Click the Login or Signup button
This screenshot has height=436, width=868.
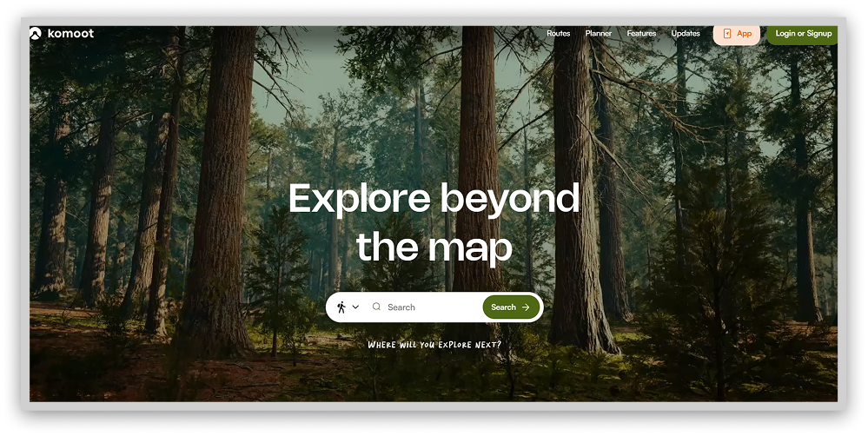pyautogui.click(x=803, y=34)
